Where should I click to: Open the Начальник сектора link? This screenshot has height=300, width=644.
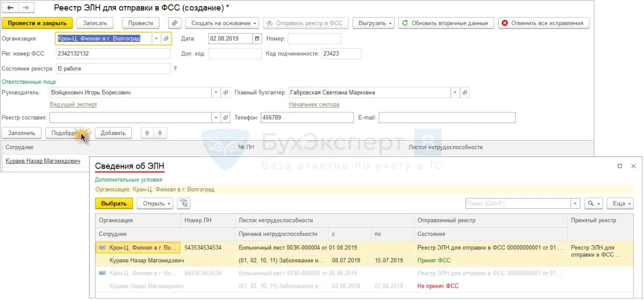(314, 104)
